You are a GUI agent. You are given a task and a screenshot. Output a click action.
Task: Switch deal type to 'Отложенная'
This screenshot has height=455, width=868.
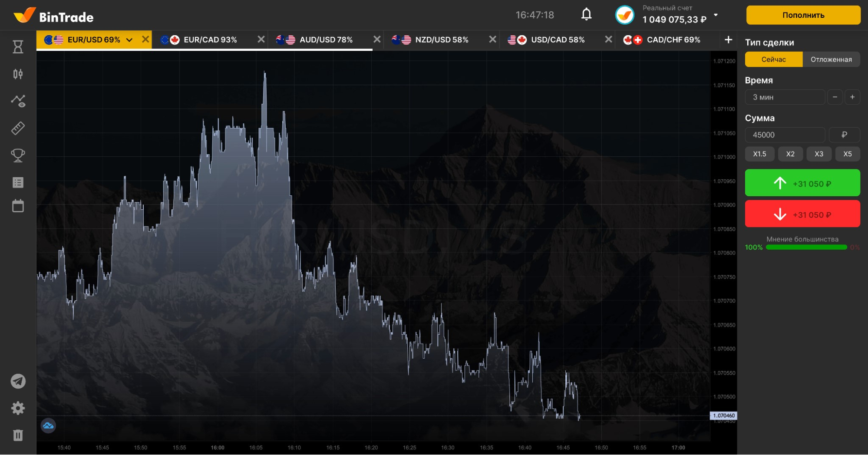click(831, 59)
